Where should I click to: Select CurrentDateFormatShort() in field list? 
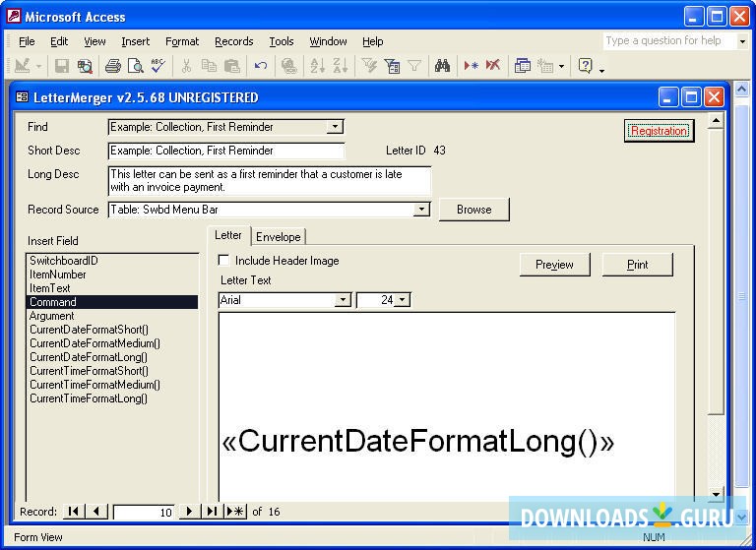(x=112, y=330)
